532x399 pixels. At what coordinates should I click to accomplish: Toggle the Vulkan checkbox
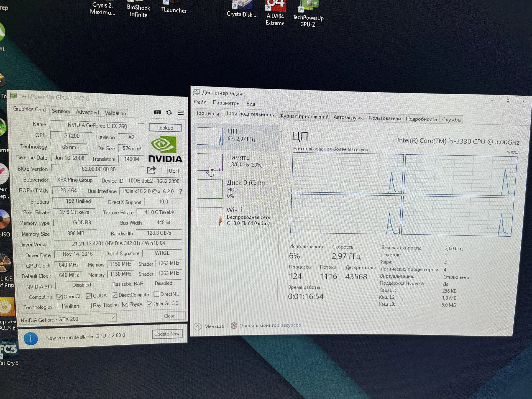point(60,306)
